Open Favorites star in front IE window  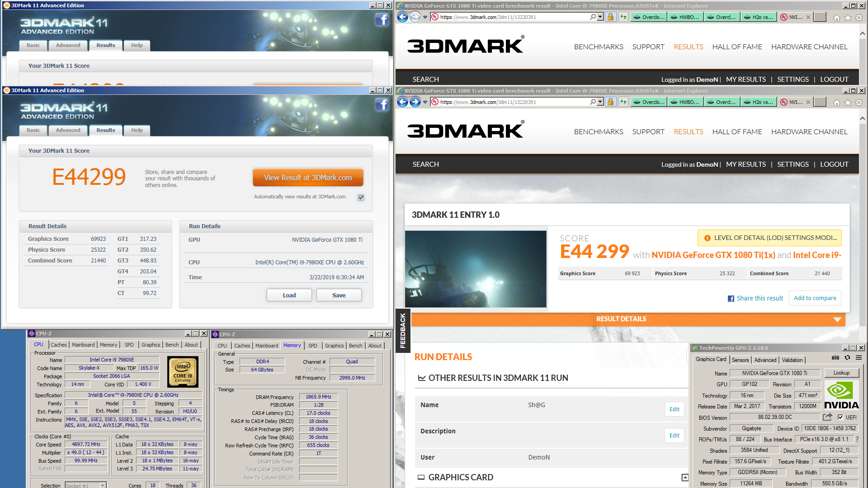[848, 103]
